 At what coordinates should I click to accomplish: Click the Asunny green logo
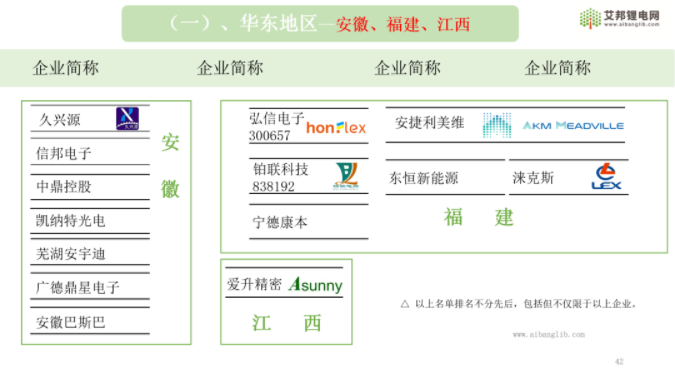tap(316, 284)
